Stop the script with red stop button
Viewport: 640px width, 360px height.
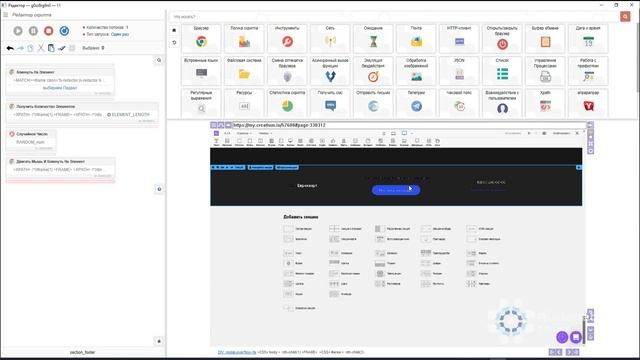49,31
